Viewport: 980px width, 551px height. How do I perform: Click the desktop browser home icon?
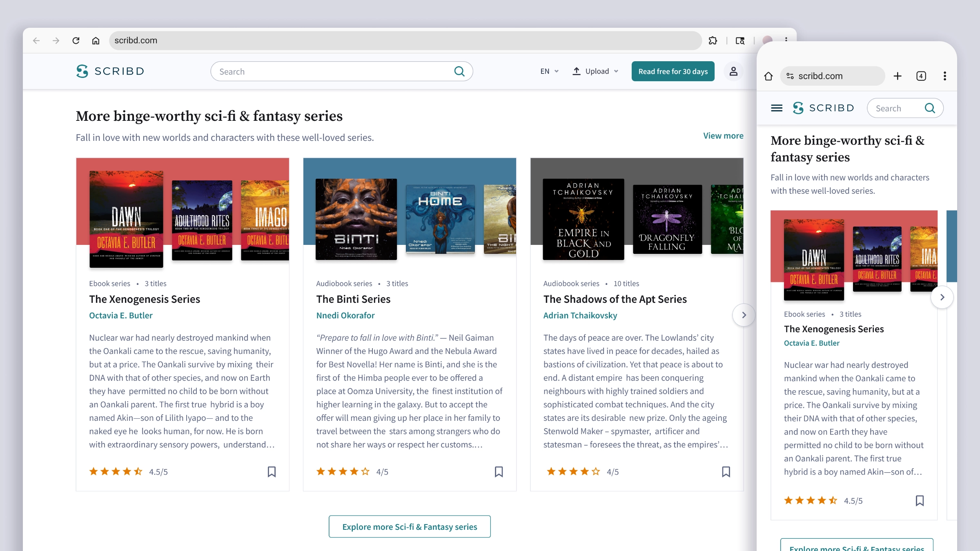click(96, 40)
